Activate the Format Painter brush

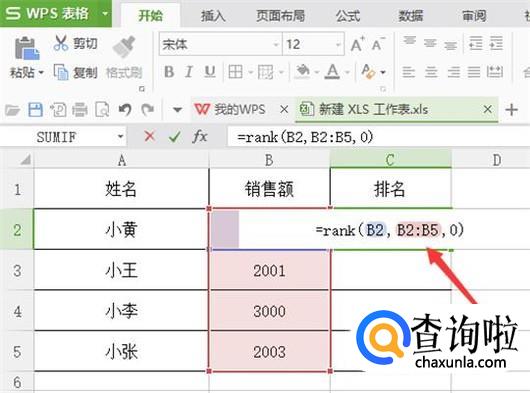124,47
